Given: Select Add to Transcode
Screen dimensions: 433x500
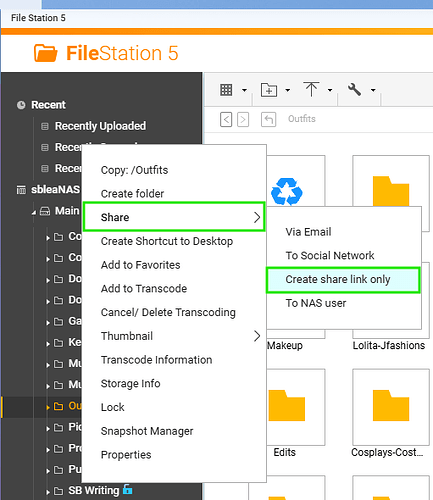Looking at the screenshot, I should click(x=144, y=289).
